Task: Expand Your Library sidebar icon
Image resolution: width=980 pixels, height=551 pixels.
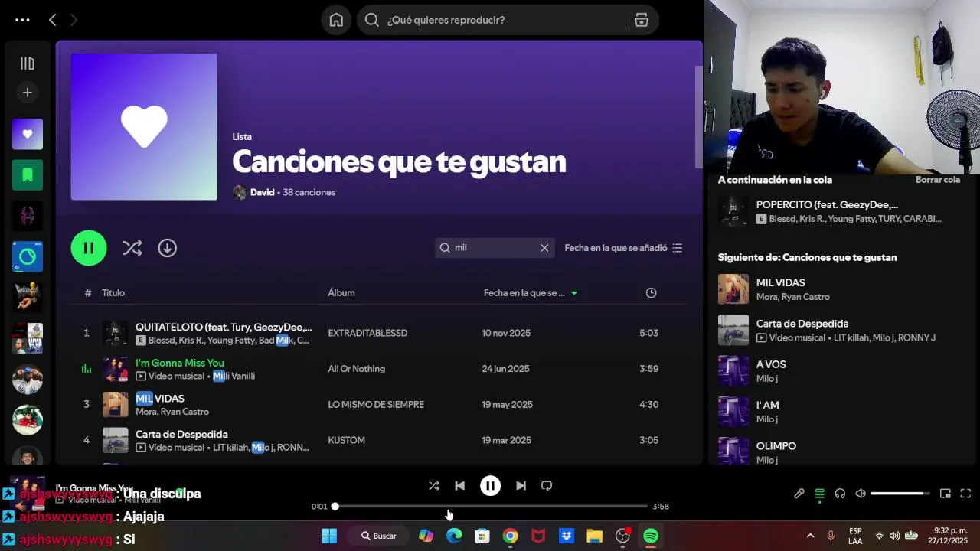Action: (28, 64)
